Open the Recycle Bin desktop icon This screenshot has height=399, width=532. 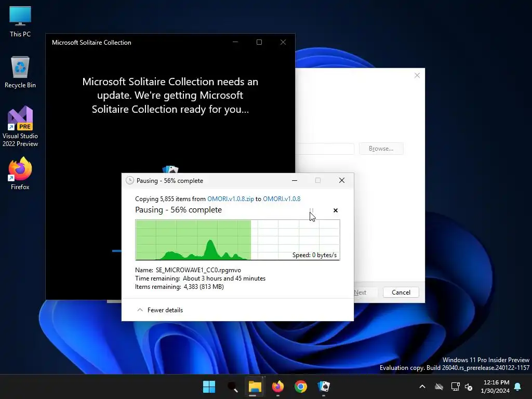(x=20, y=72)
